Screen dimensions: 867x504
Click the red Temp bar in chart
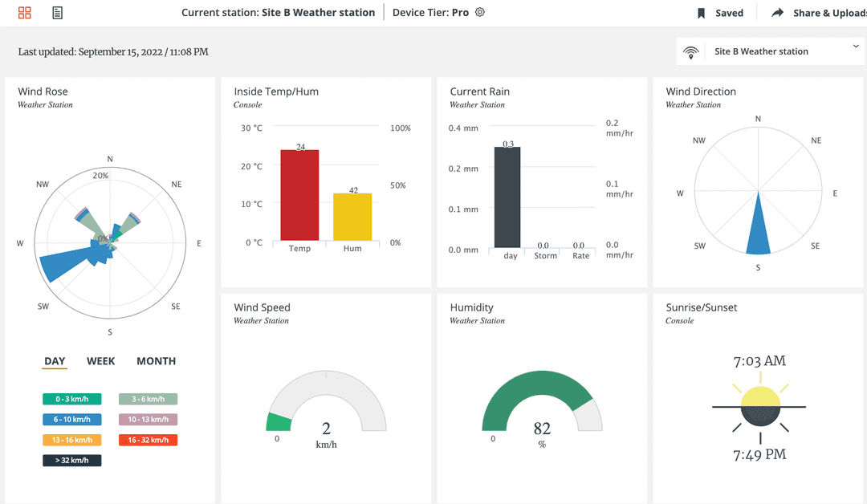coord(299,195)
